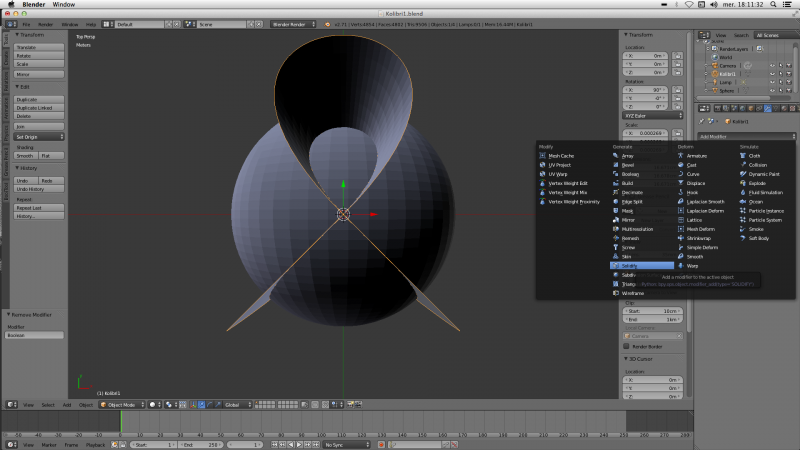The image size is (800, 450).
Task: Click the Skin modifier icon
Action: [x=616, y=257]
